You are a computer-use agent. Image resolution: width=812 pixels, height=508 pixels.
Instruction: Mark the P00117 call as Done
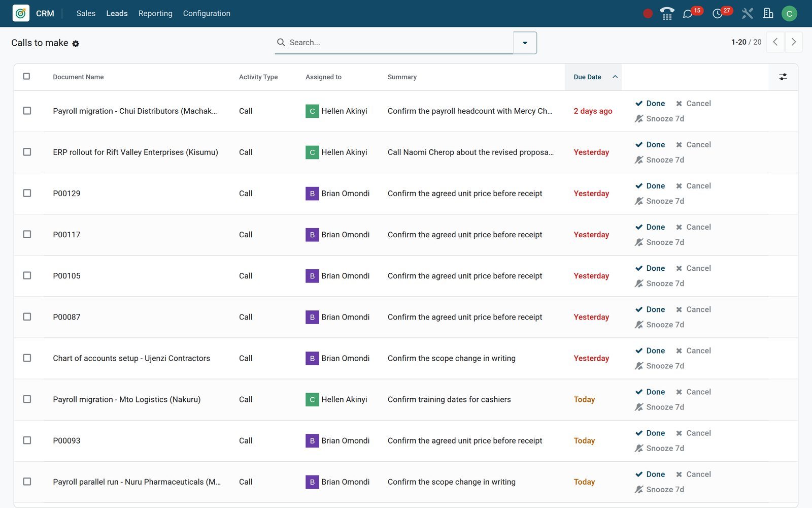[x=650, y=227]
